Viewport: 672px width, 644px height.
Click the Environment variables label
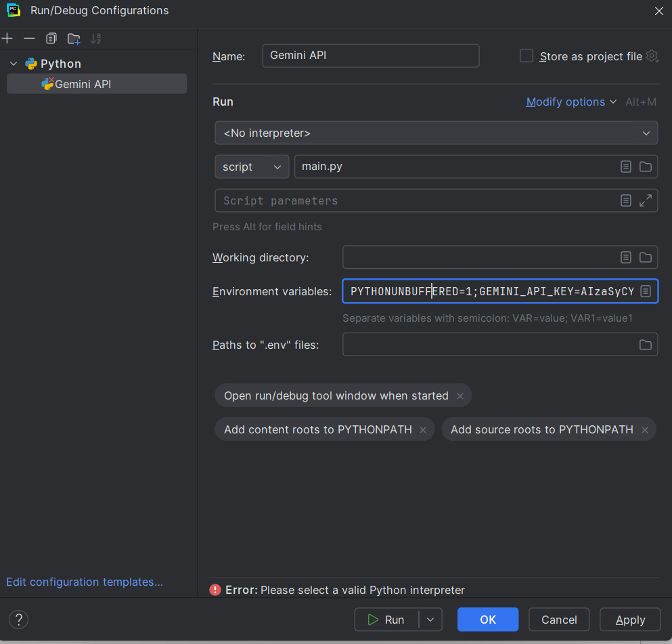[272, 292]
